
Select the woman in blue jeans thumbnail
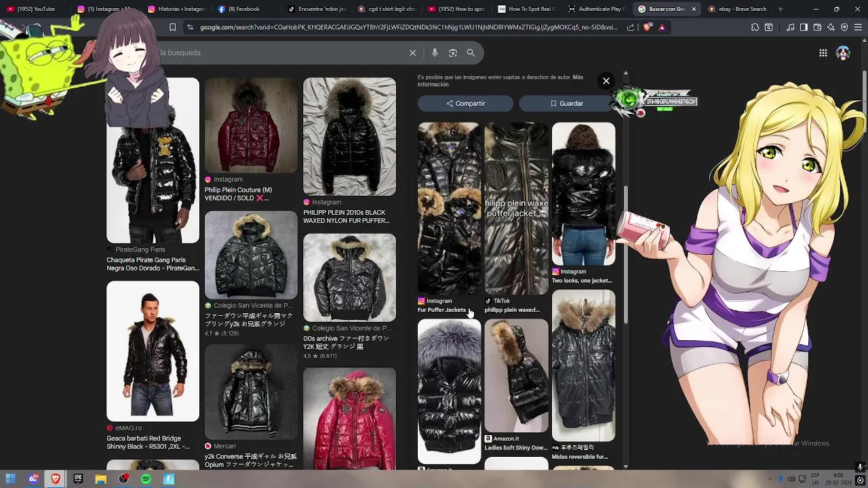583,194
